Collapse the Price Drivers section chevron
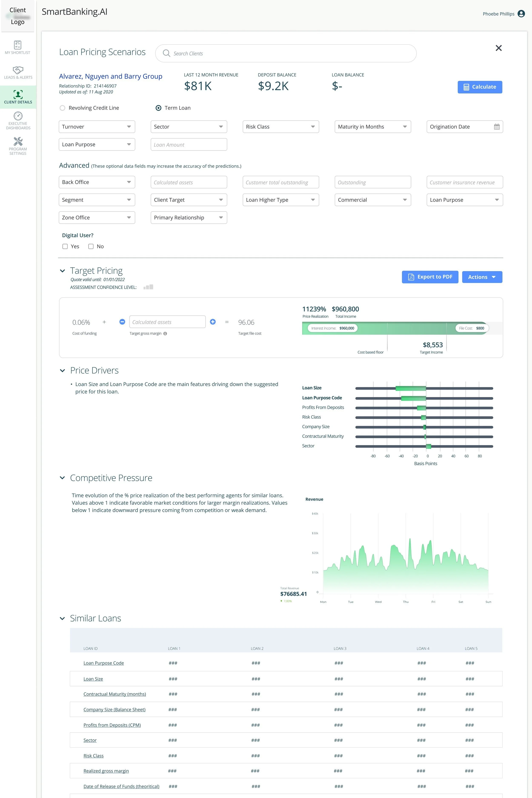Image resolution: width=532 pixels, height=798 pixels. point(62,370)
